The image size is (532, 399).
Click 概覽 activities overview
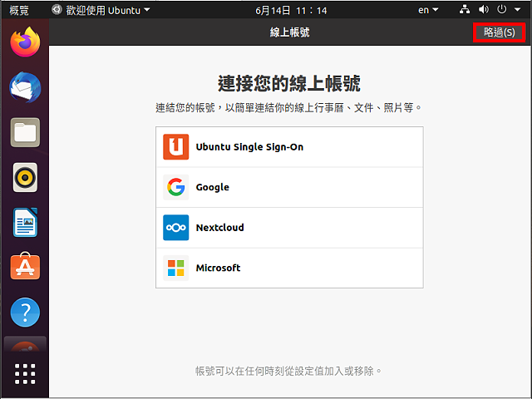[18, 10]
